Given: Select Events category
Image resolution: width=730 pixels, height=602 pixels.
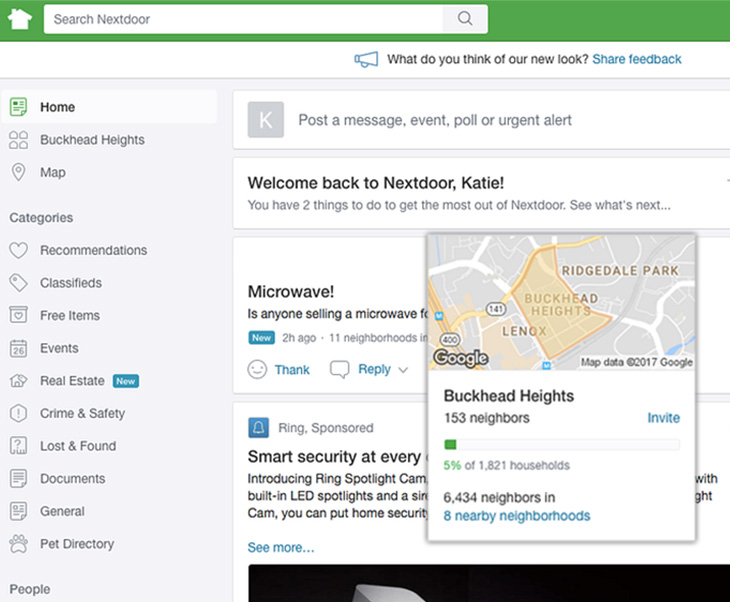Looking at the screenshot, I should (59, 348).
